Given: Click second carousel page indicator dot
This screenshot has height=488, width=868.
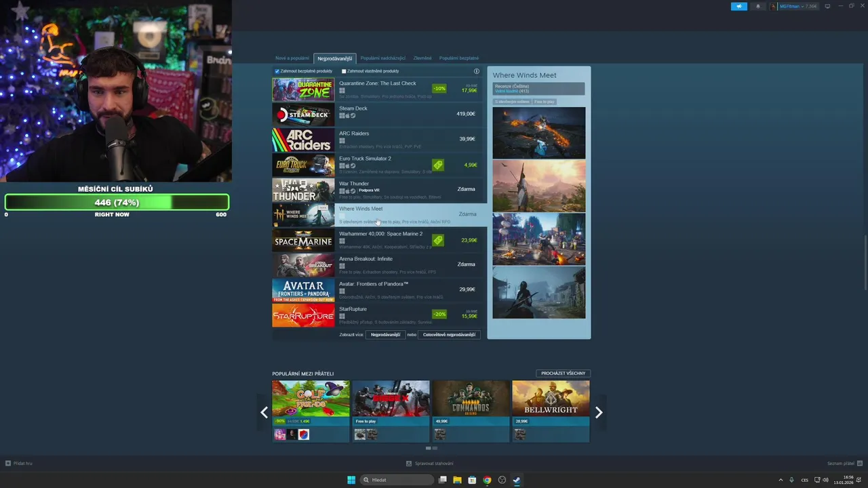Looking at the screenshot, I should 435,448.
